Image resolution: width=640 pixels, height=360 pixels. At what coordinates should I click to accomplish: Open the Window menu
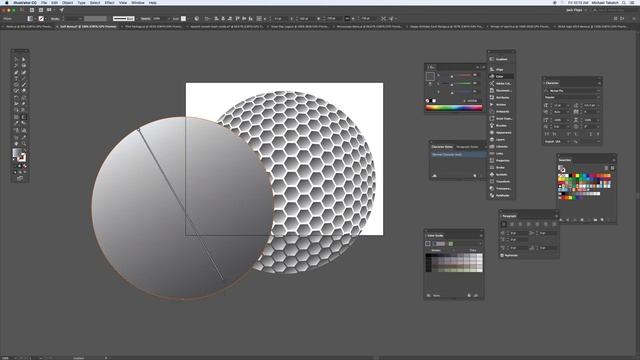point(138,2)
